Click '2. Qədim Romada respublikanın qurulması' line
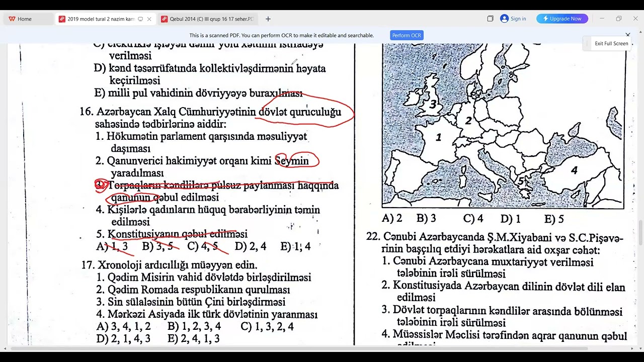 point(193,290)
